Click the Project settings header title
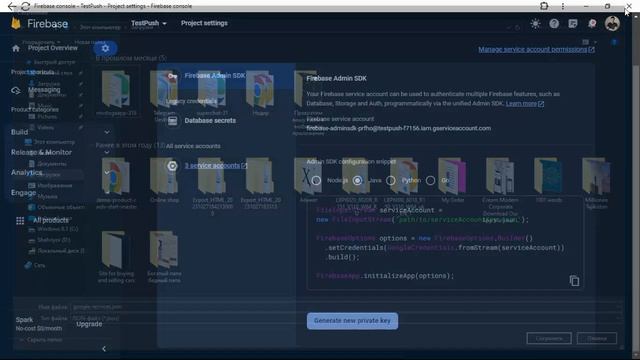Image resolution: width=640 pixels, height=360 pixels. click(204, 23)
